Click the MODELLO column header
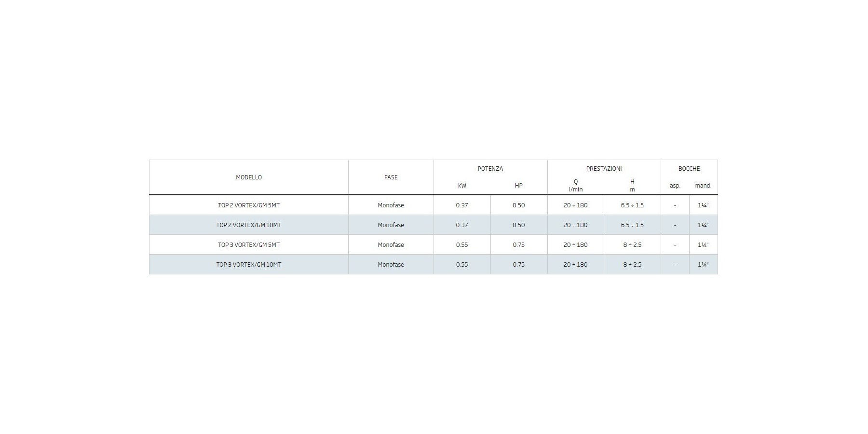Screen dimensions: 868x434 249,177
